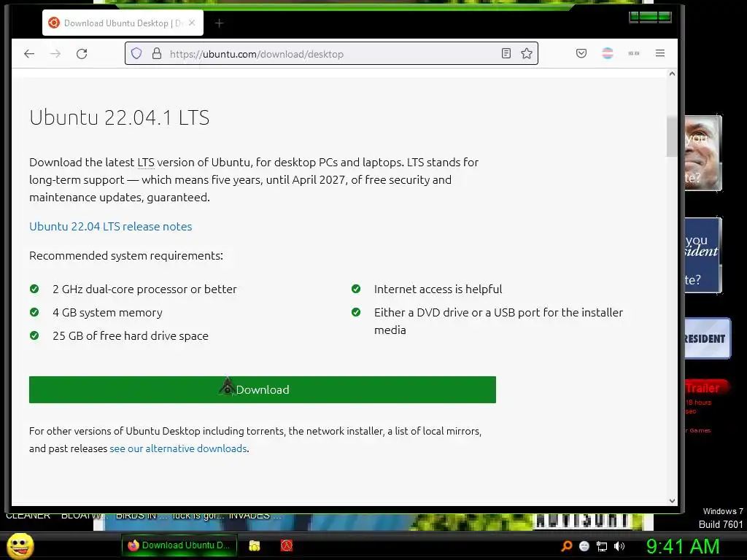
Task: Open tracking protection shield in address bar
Action: [136, 53]
